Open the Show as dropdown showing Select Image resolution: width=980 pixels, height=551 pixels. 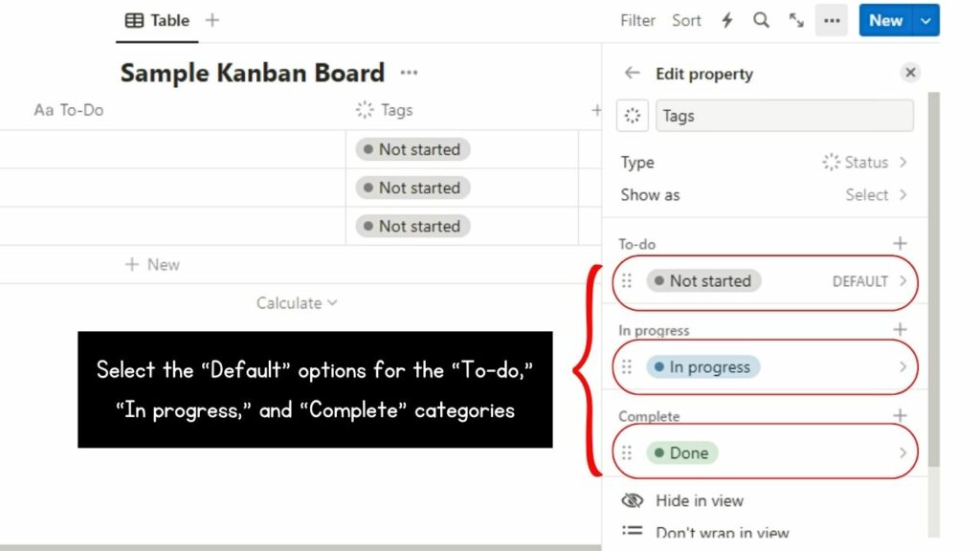coord(869,194)
